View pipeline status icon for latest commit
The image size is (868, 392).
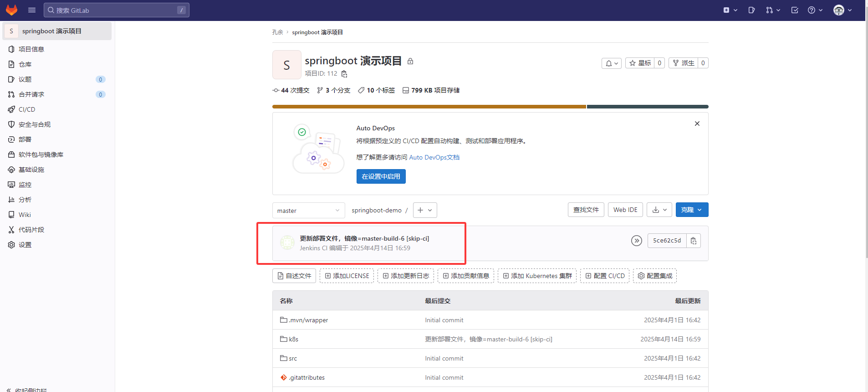pos(636,241)
